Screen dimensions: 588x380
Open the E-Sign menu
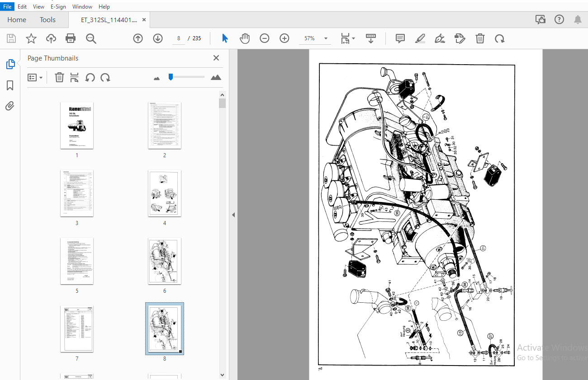click(58, 7)
